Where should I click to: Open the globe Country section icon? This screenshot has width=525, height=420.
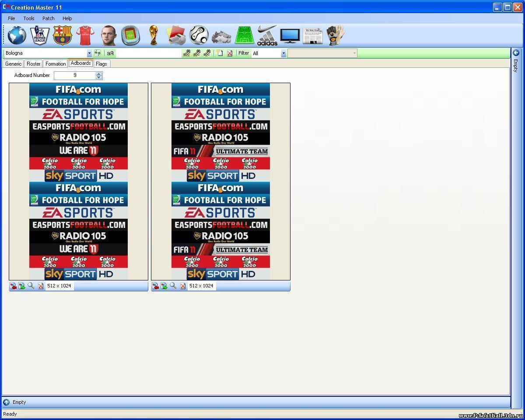17,35
